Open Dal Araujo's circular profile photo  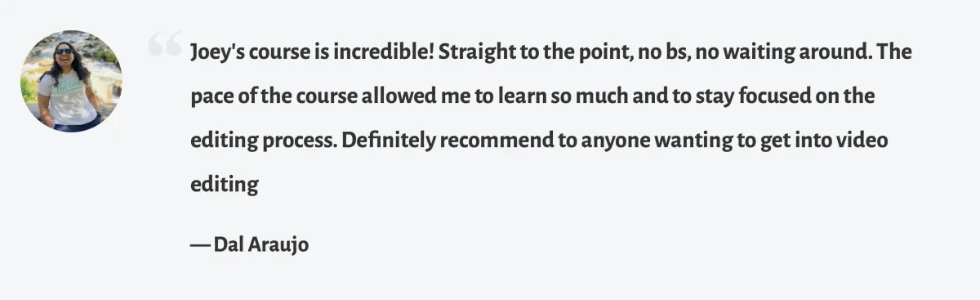point(71,81)
